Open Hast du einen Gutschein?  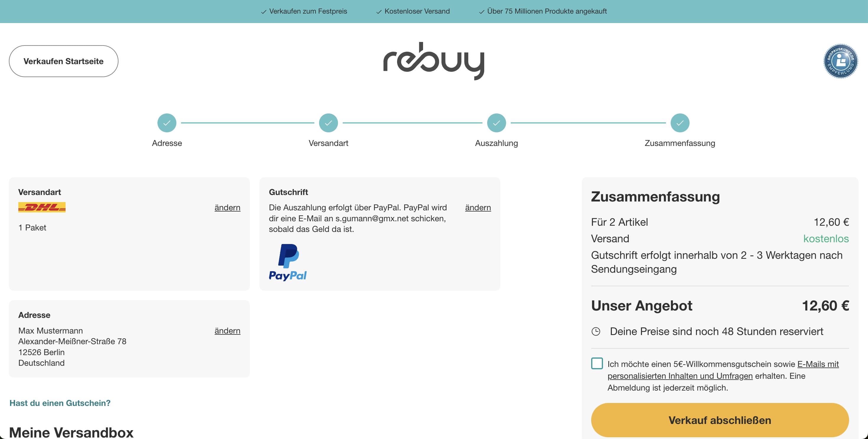pyautogui.click(x=60, y=403)
